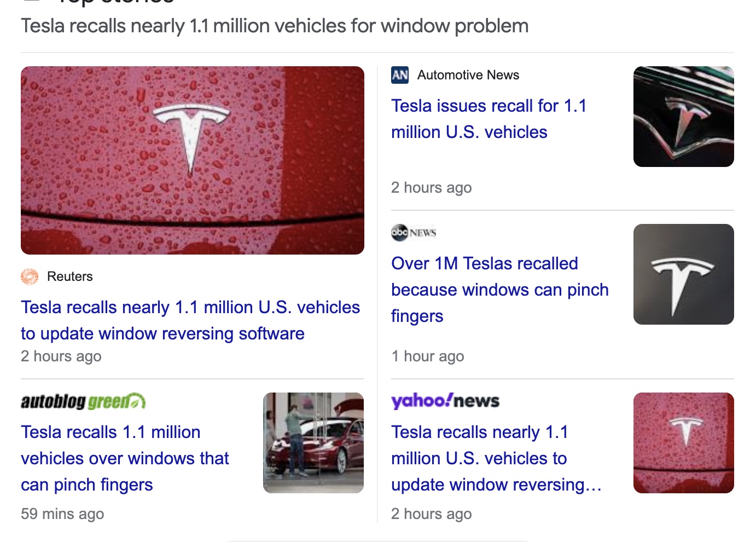This screenshot has height=542, width=756.
Task: Click the rain-covered red Tesla hood image
Action: click(192, 159)
